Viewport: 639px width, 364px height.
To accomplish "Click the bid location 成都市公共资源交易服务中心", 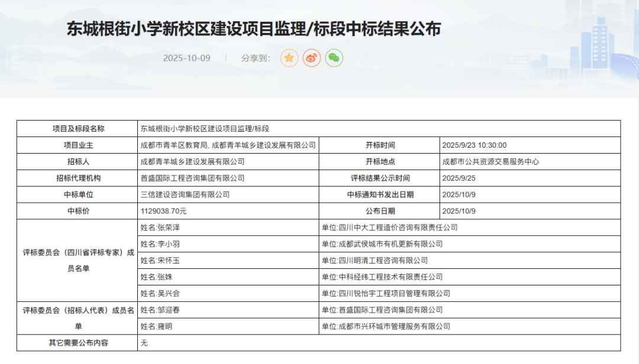I will [x=490, y=161].
